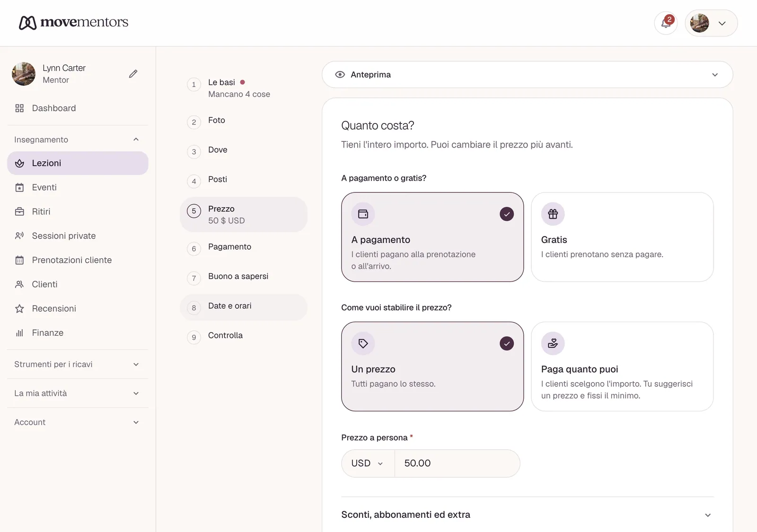Go to step 7 Buono a sapersi
The width and height of the screenshot is (757, 532).
tap(244, 277)
